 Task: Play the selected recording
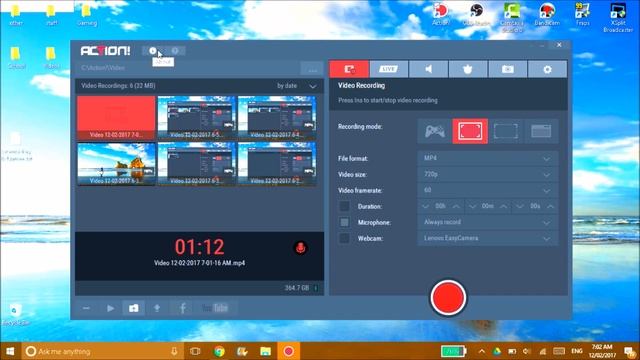pyautogui.click(x=110, y=308)
